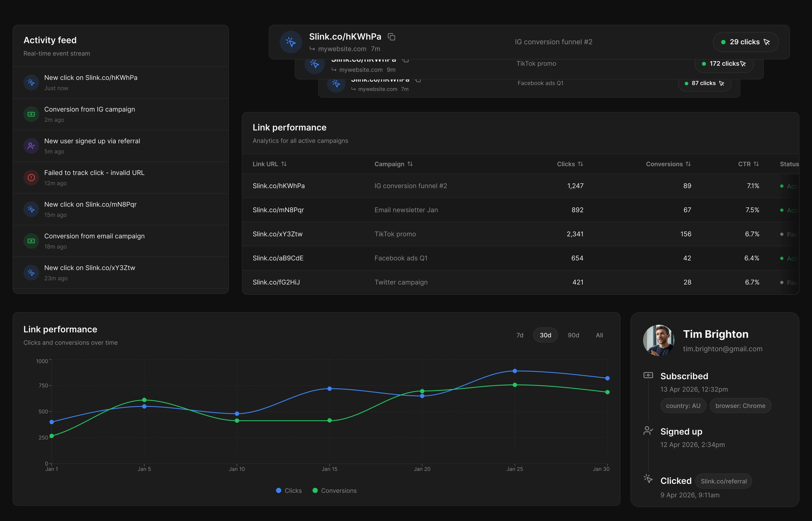Click the Clicked event icon in timeline
The width and height of the screenshot is (812, 521).
(x=648, y=478)
